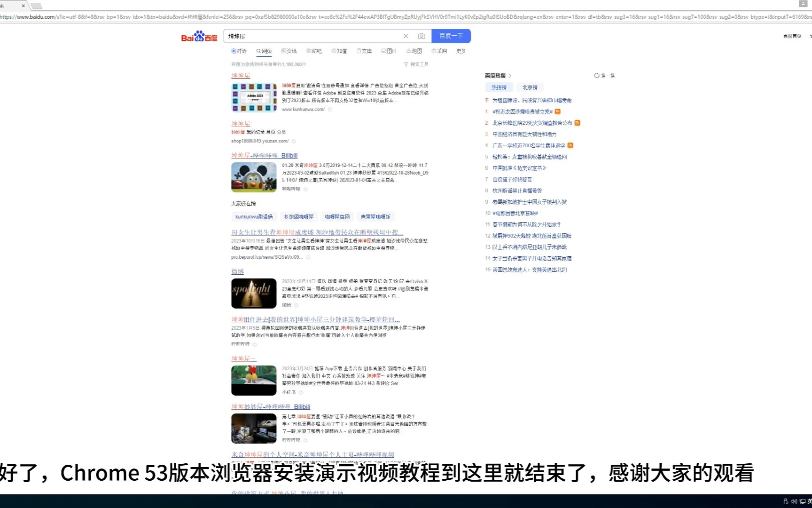Screen dimensions: 812x508
Task: Open the 搜索工具 filter
Action: pos(416,64)
